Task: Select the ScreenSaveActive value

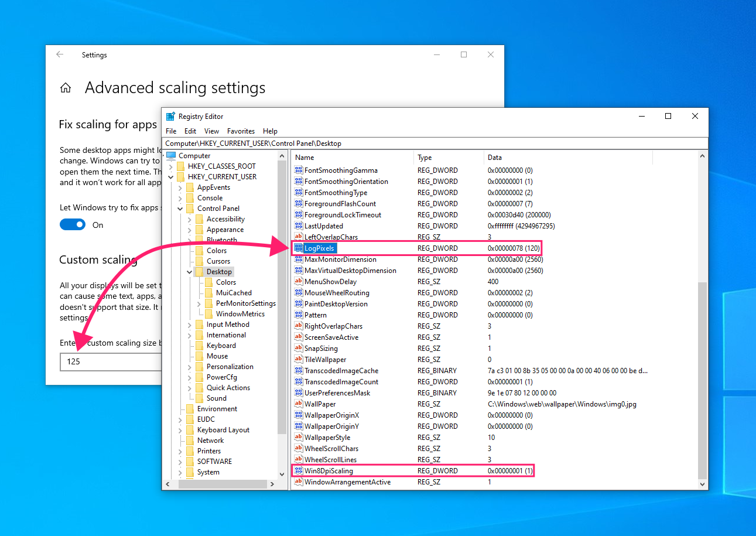Action: pos(331,337)
